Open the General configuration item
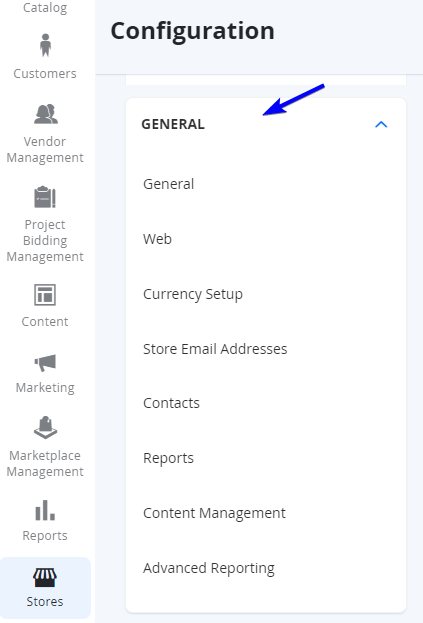Image resolution: width=423 pixels, height=623 pixels. pyautogui.click(x=168, y=184)
